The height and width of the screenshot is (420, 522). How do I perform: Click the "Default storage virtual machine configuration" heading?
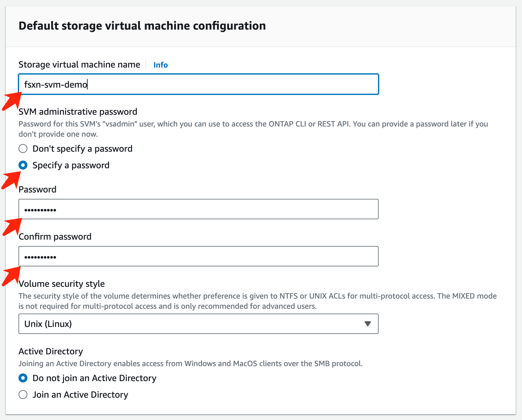click(x=142, y=26)
